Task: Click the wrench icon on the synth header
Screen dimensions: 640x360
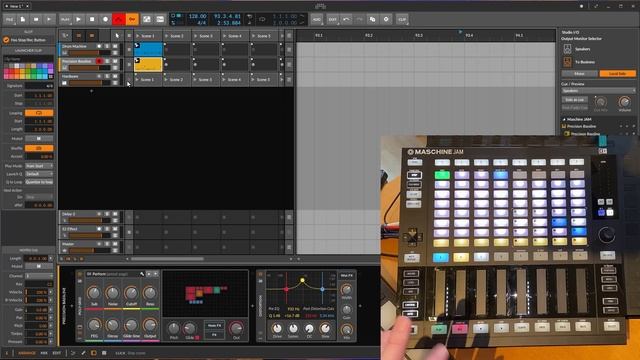Action: point(142,274)
